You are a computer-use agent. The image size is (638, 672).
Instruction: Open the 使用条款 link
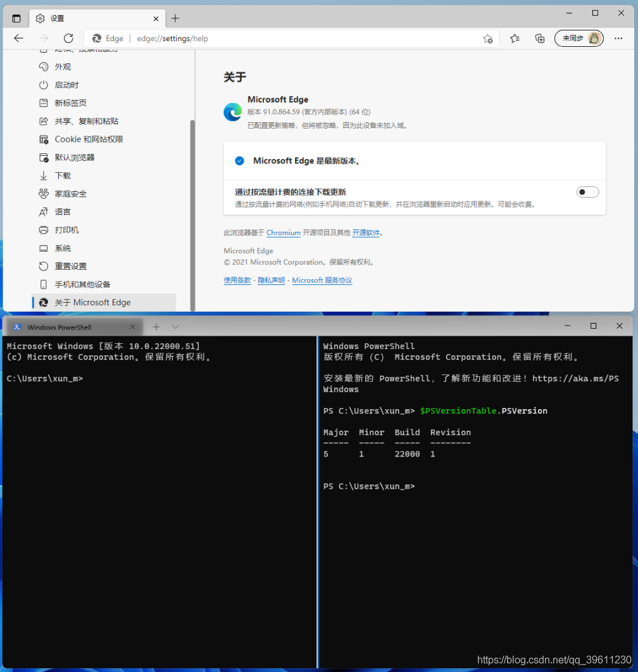click(x=237, y=281)
